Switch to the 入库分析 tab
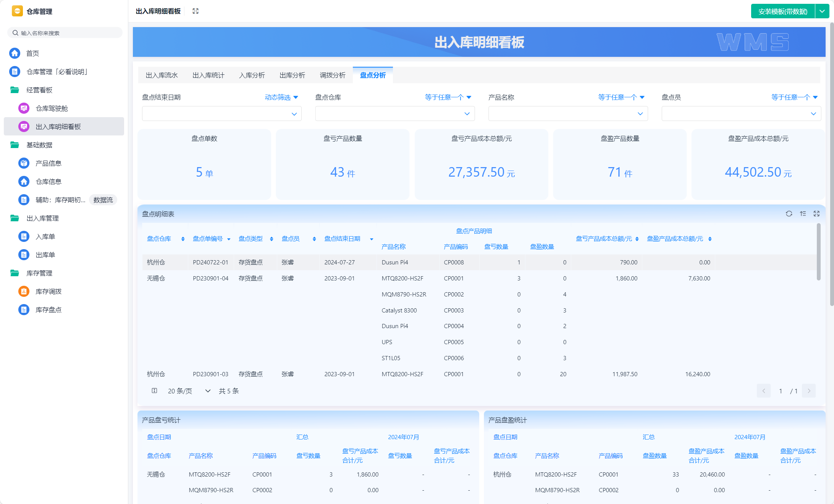The image size is (834, 504). coord(252,75)
